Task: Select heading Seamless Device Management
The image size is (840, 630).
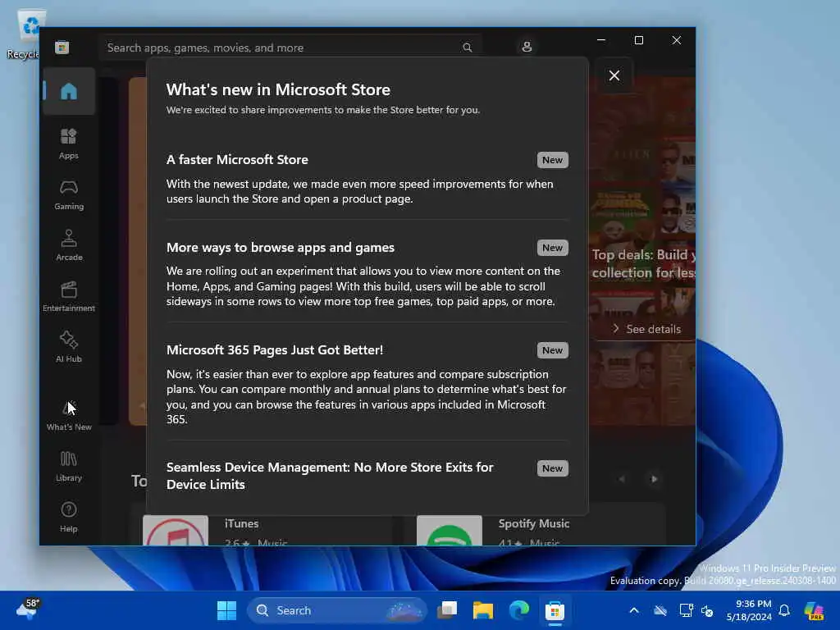Action: pos(330,476)
